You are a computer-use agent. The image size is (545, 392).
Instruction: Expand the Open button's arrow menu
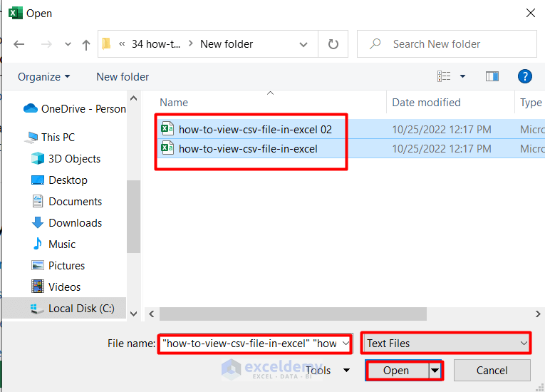[435, 371]
